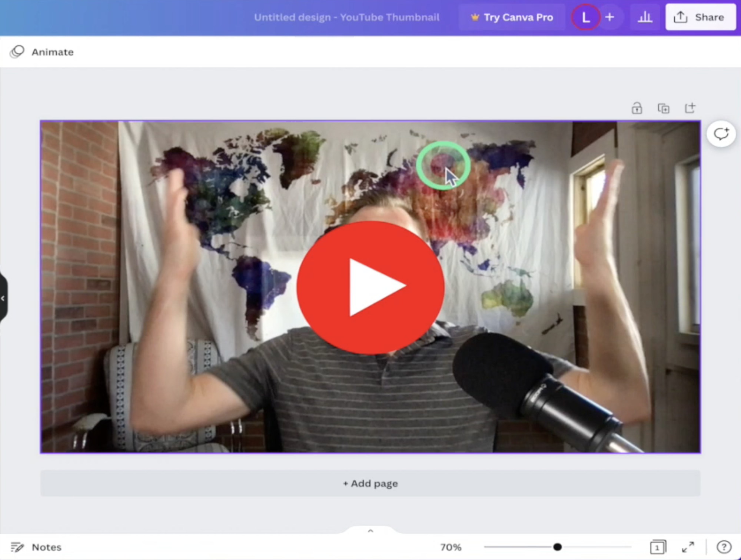Click the Share button
This screenshot has height=560, width=741.
pyautogui.click(x=700, y=17)
